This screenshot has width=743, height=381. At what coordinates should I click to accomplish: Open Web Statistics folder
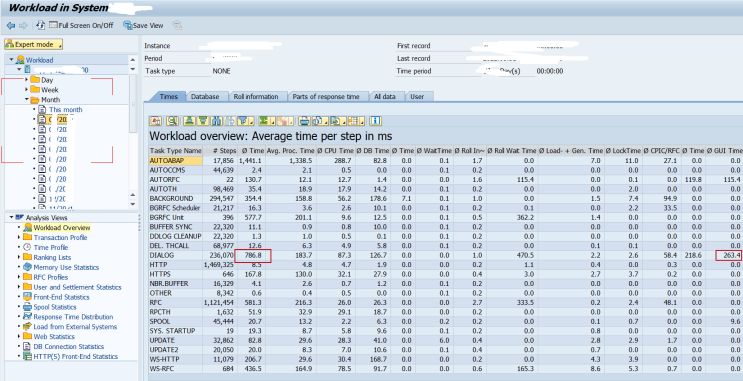pos(54,337)
